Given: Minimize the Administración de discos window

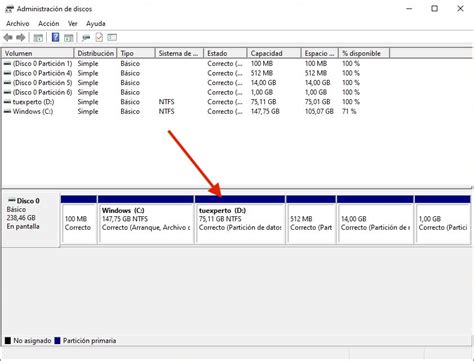Looking at the screenshot, I should click(409, 9).
